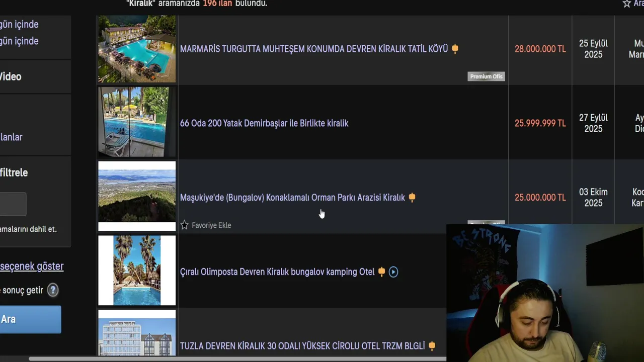Screen dimensions: 644x362
Task: Click the orange badge icon after Çıralı listing title
Action: coord(381,272)
